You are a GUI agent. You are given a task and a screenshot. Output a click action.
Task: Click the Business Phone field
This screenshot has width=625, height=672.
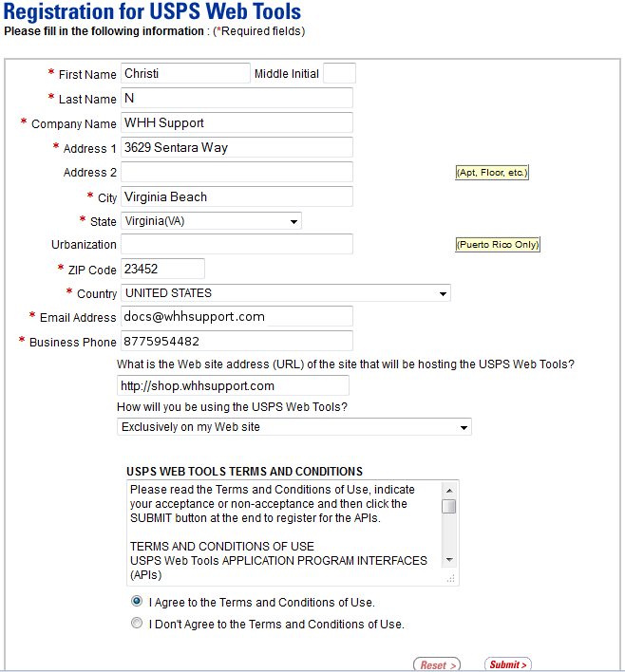tap(237, 342)
